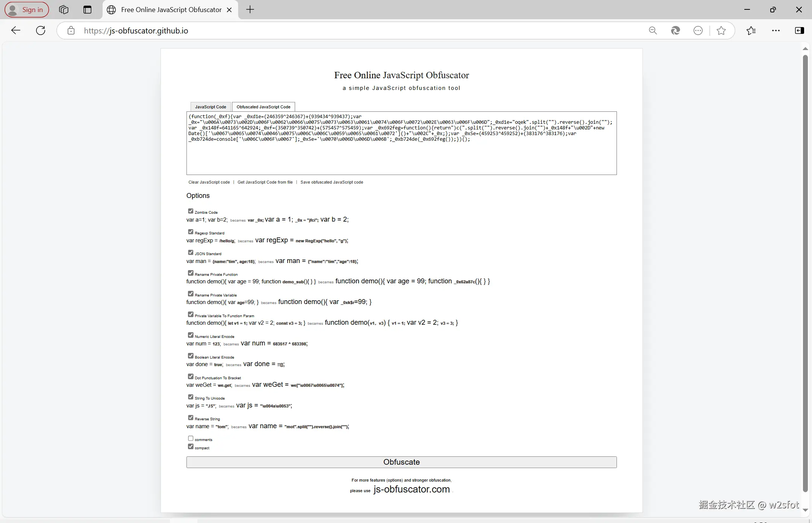Open the zoom out magnifier icon
This screenshot has height=523, width=812.
(653, 30)
